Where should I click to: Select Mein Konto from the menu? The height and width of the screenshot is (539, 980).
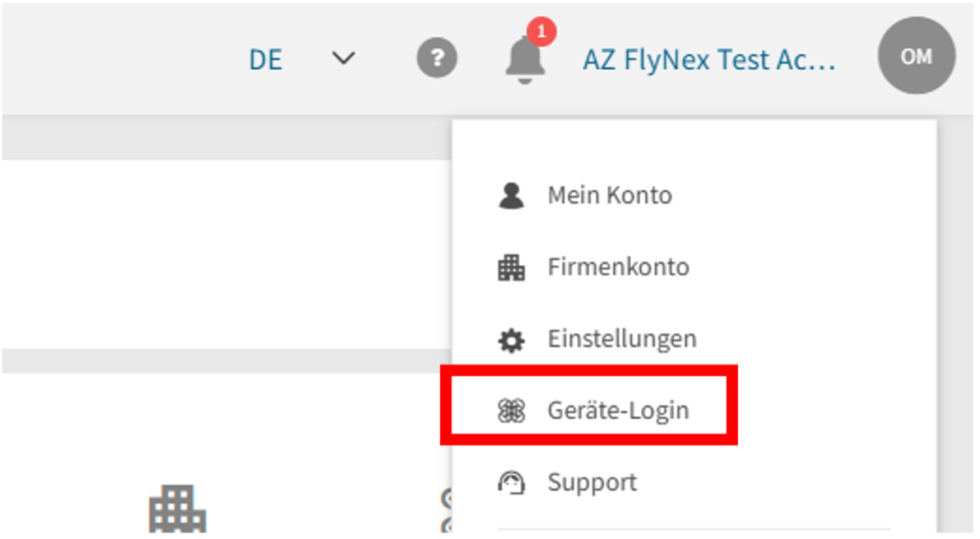tap(610, 196)
